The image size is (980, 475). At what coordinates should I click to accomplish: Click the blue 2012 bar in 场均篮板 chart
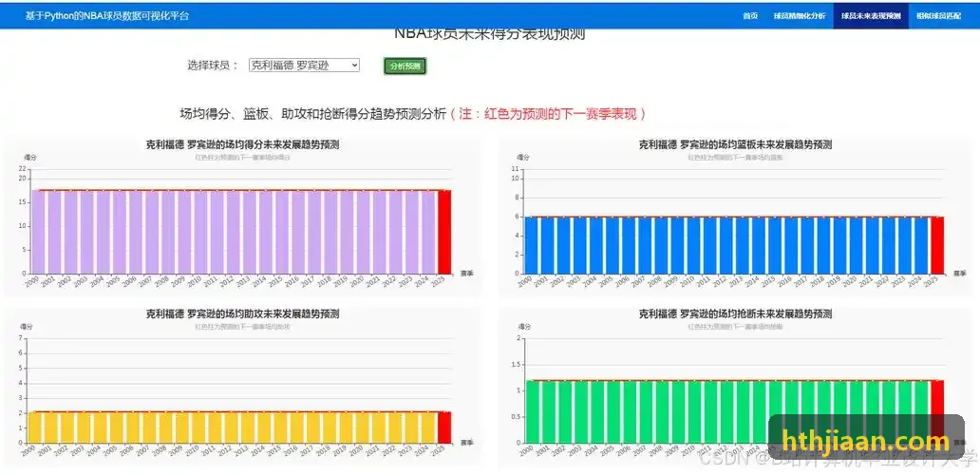726,245
